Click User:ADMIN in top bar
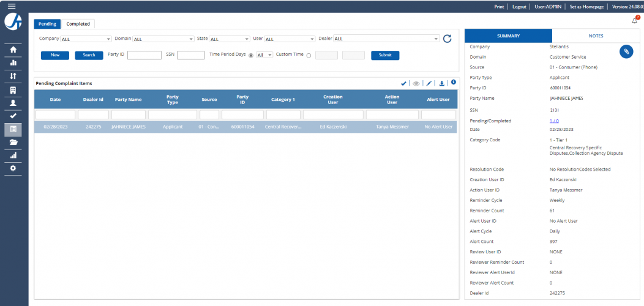 (x=548, y=7)
